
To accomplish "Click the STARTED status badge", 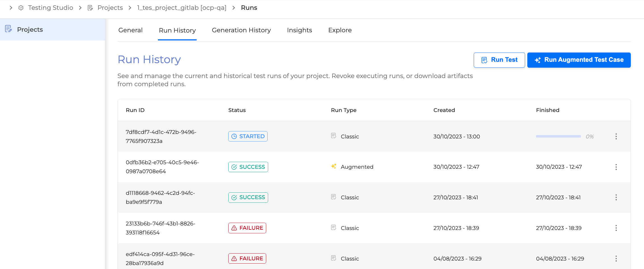I will (248, 136).
